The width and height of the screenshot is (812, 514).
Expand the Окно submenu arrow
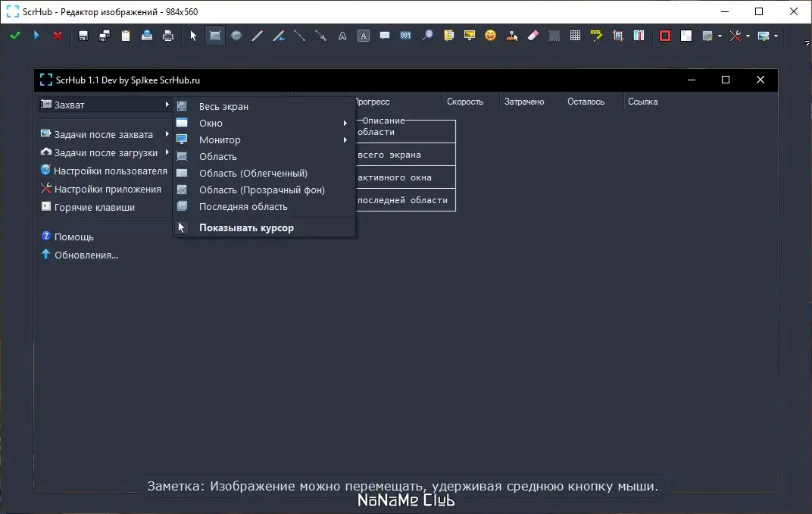345,124
